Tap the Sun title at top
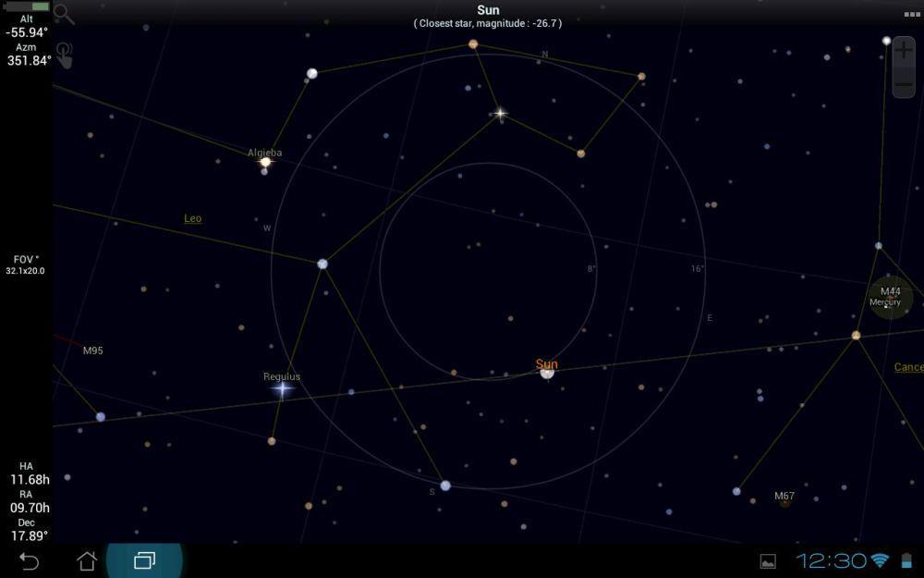 (x=488, y=10)
